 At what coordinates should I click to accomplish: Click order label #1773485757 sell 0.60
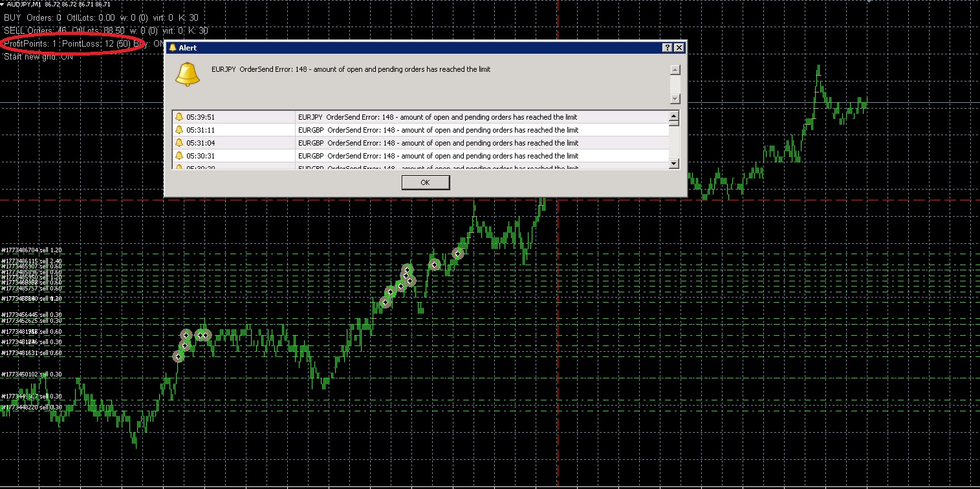coord(32,288)
